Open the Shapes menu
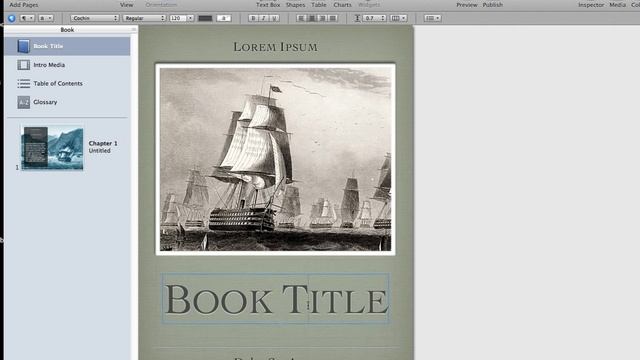Viewport: 640px width, 360px height. point(296,5)
